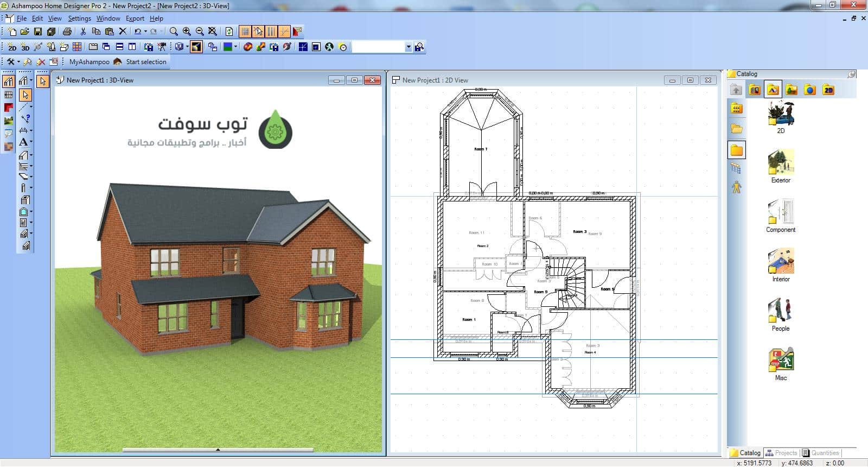Viewport: 868px width, 467px height.
Task: Toggle the guidelines vertical bars button
Action: pos(271,31)
